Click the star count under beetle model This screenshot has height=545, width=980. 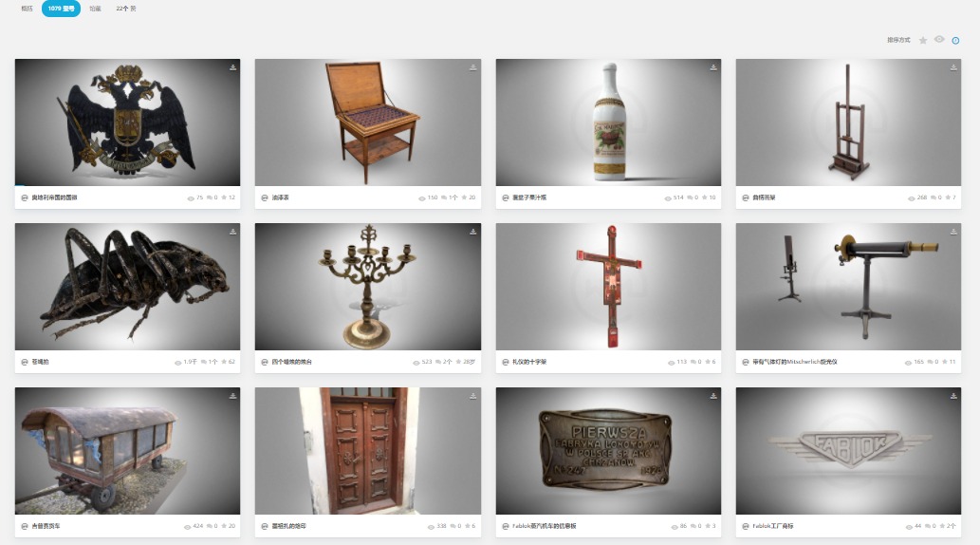coord(228,362)
